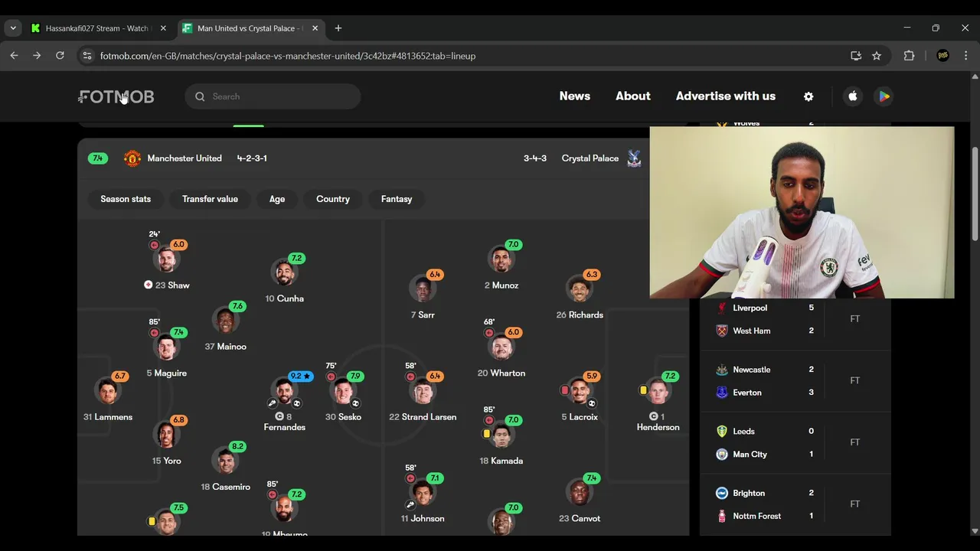Click Munoz player avatar
980x551 pixels.
501,260
